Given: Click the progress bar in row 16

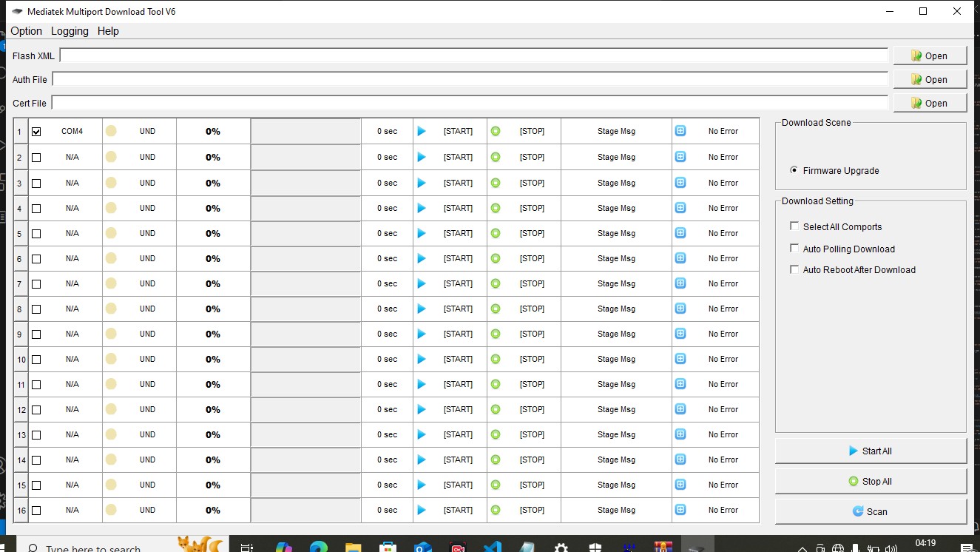Looking at the screenshot, I should point(305,510).
